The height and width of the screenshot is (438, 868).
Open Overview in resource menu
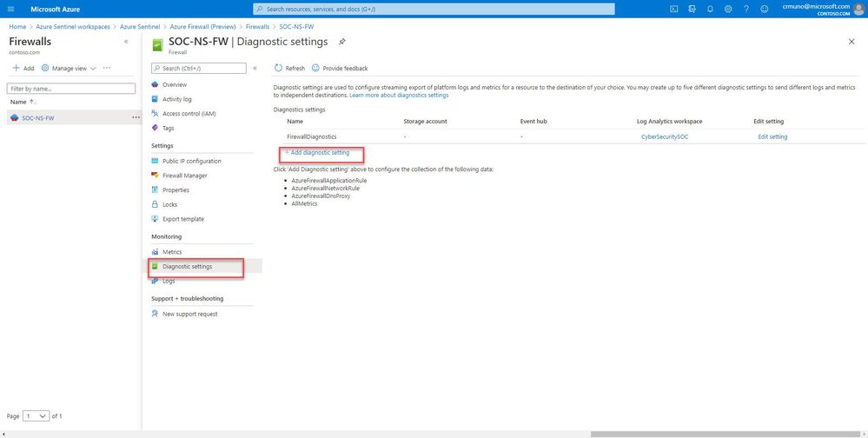point(175,84)
